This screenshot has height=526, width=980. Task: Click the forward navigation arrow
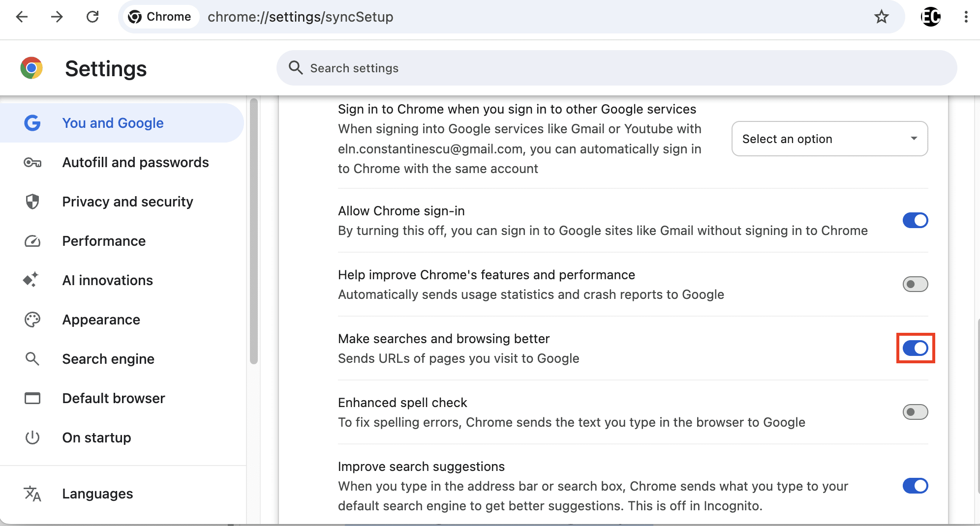pos(57,17)
